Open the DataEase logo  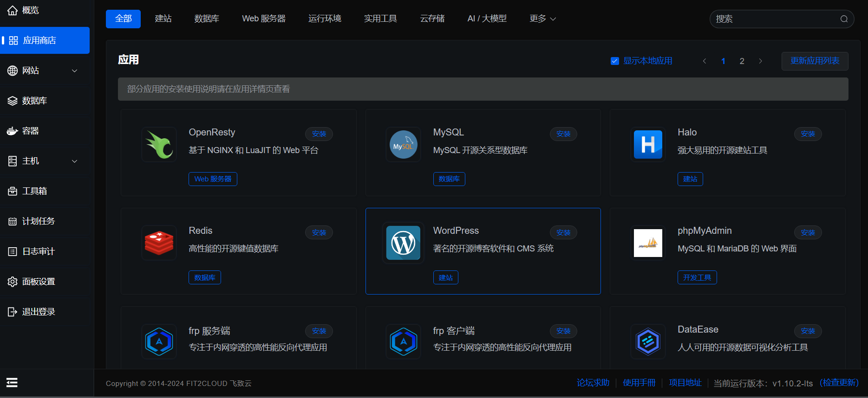[x=648, y=342]
